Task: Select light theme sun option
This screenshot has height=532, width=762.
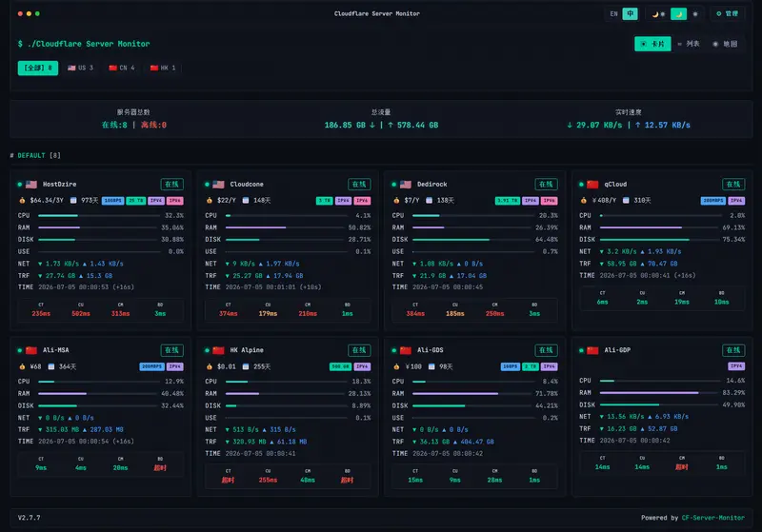Action: (695, 13)
